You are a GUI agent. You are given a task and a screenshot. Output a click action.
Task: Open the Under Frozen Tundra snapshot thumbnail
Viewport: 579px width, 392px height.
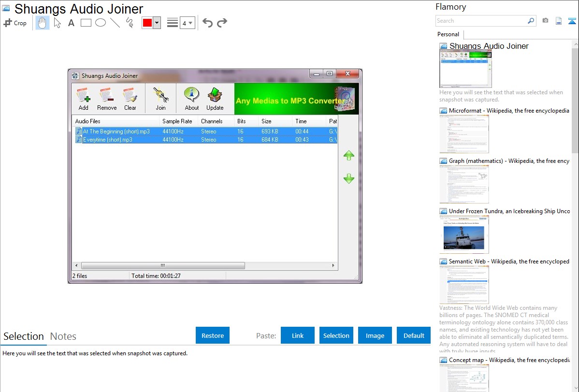point(464,234)
